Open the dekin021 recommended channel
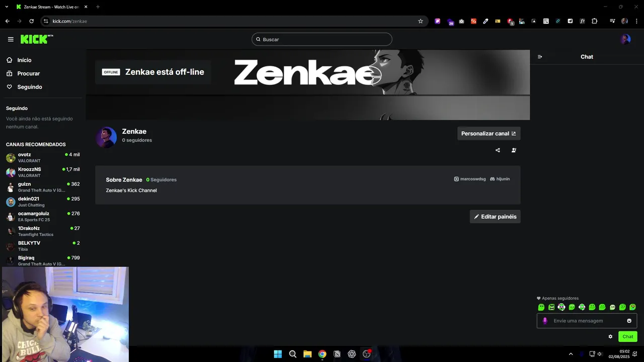Image resolution: width=644 pixels, height=362 pixels. 43,202
